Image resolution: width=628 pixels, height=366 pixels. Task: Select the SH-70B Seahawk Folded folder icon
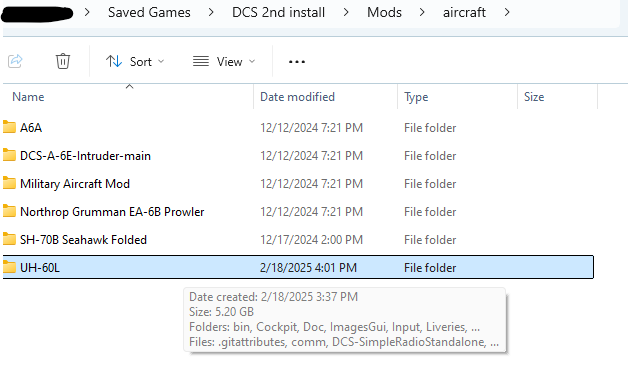click(x=9, y=239)
